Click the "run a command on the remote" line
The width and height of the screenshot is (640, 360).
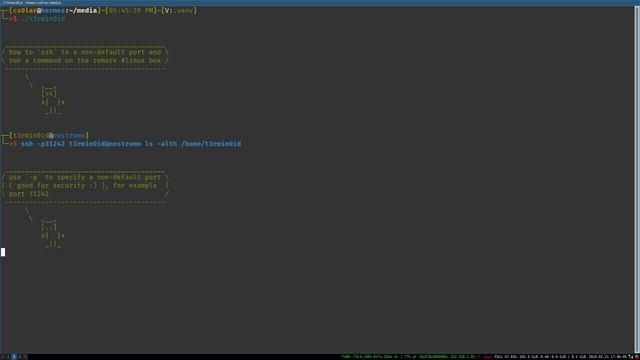pos(85,60)
